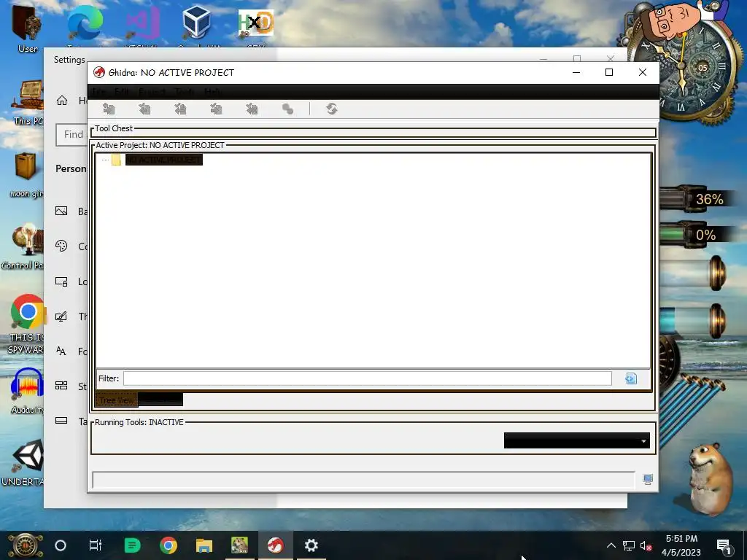
Task: Close the Ghidra window
Action: click(x=643, y=72)
